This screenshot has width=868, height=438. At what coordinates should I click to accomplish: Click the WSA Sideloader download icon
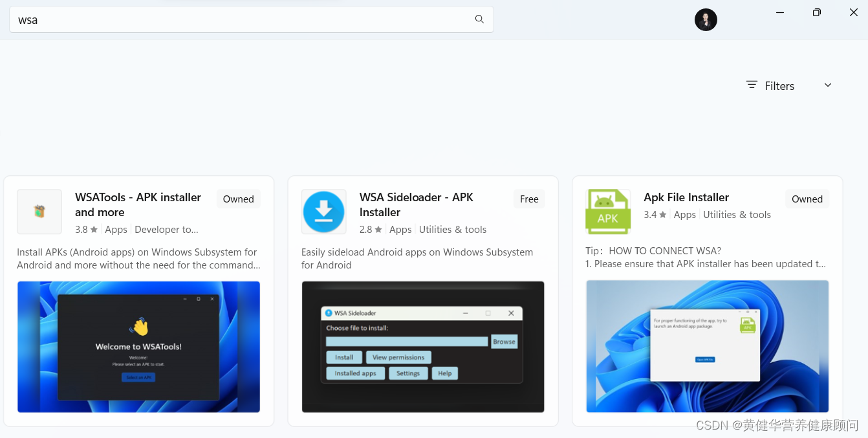[324, 212]
